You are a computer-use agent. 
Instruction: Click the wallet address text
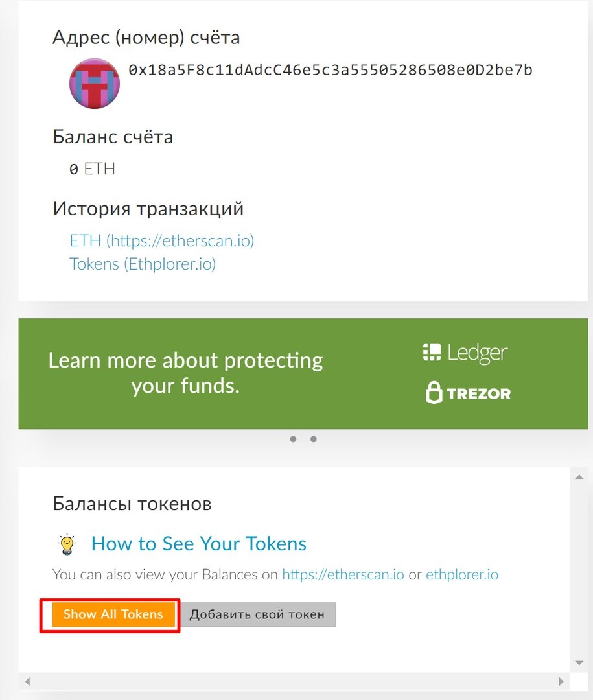click(330, 70)
